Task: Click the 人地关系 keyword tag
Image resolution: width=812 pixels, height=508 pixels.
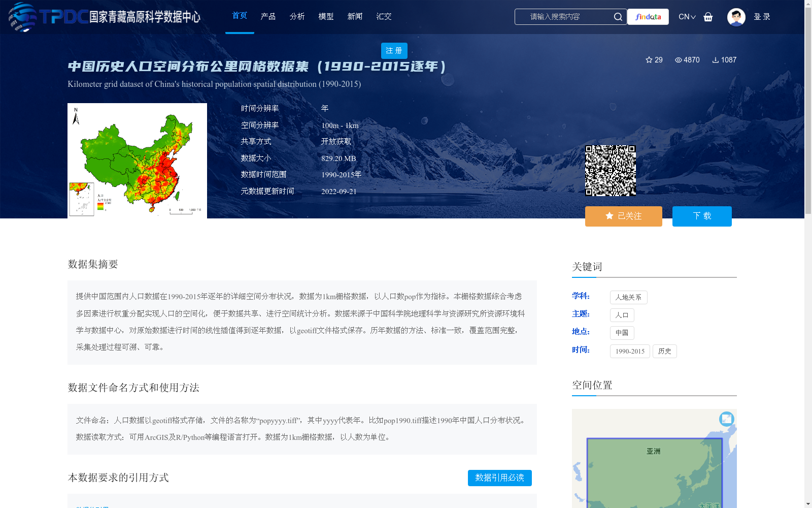Action: pyautogui.click(x=629, y=297)
